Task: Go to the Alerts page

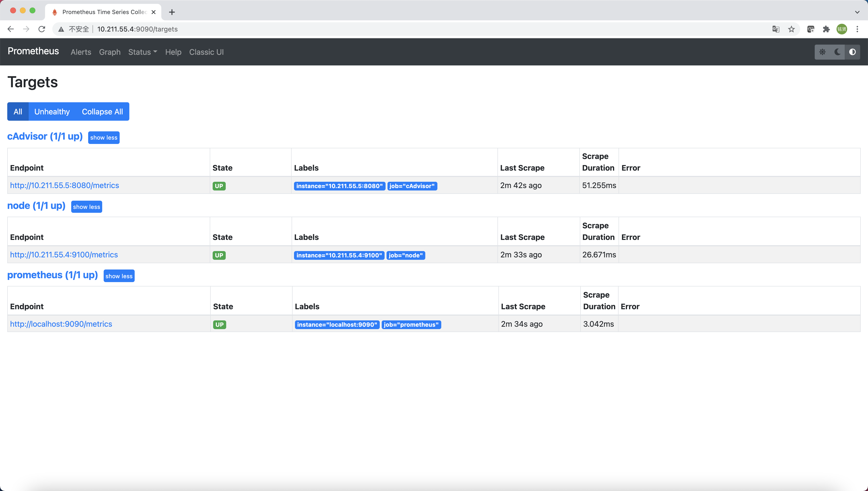Action: 81,52
